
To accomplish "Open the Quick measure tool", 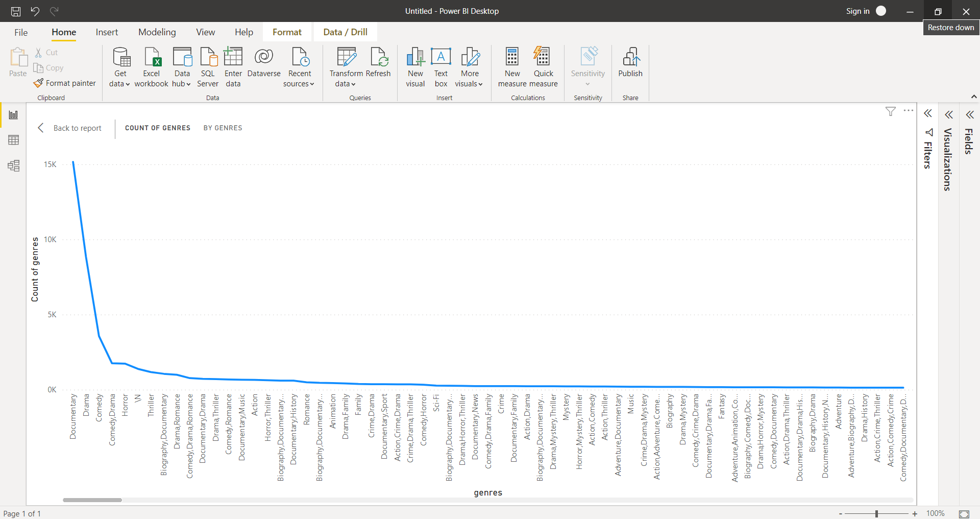I will pos(544,66).
